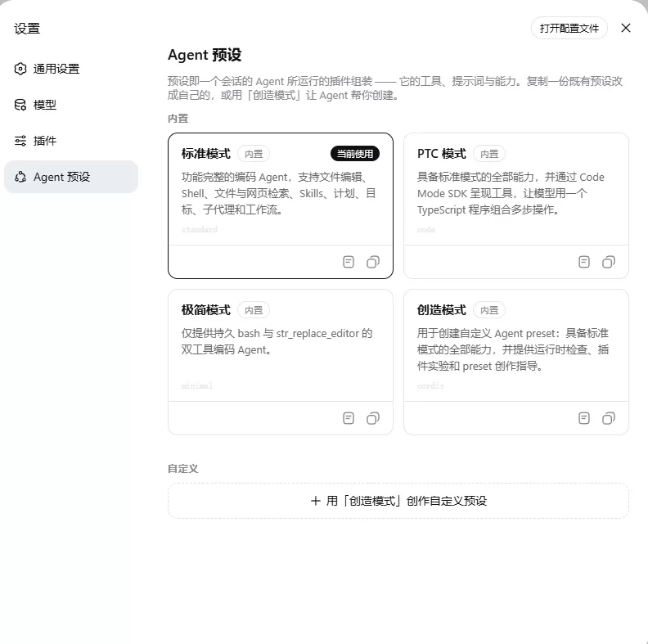The height and width of the screenshot is (644, 648).
Task: Click the 自定义 section label
Action: 183,469
